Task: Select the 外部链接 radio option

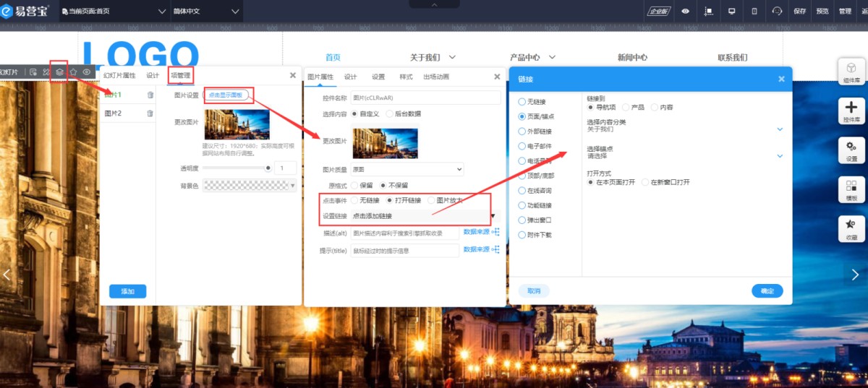Action: point(522,132)
